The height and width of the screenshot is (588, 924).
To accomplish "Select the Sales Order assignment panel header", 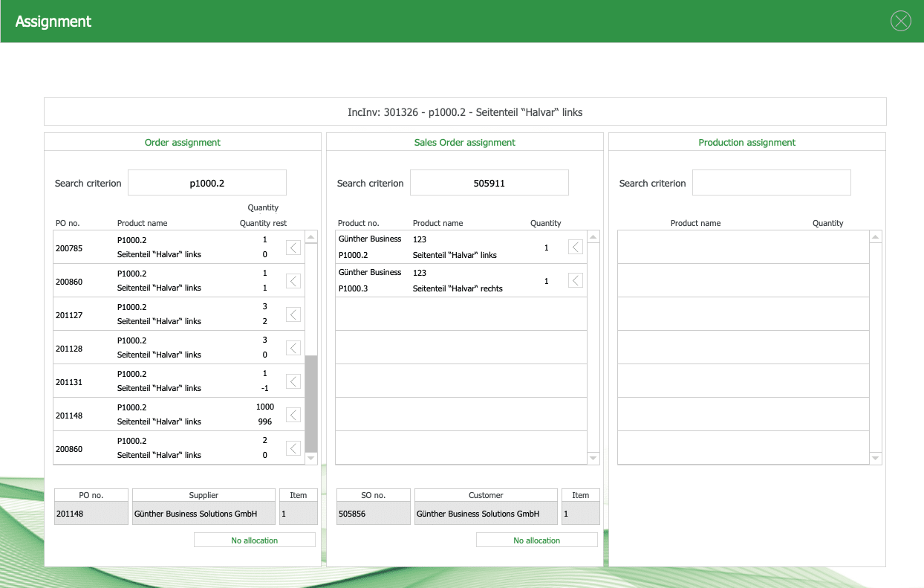I will (464, 143).
